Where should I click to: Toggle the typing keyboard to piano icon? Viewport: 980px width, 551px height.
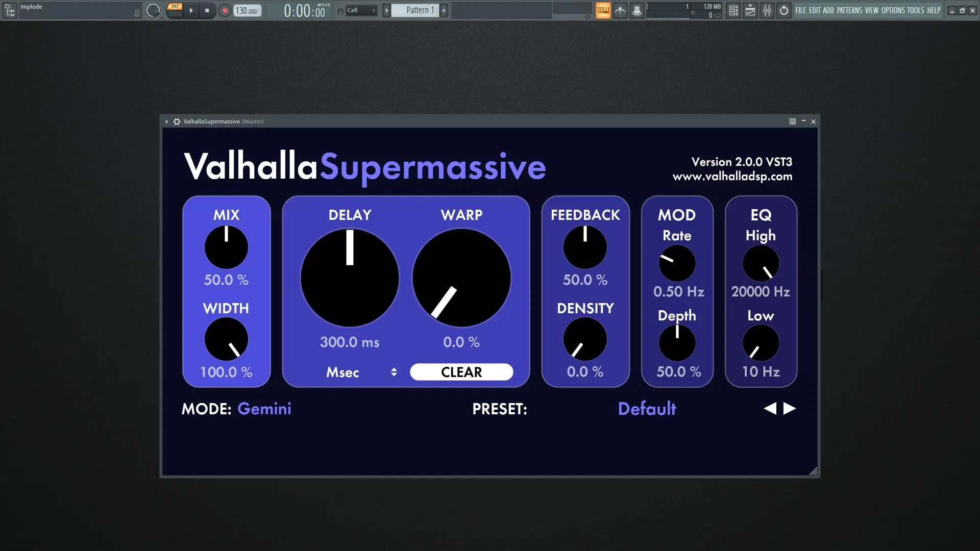pos(603,10)
